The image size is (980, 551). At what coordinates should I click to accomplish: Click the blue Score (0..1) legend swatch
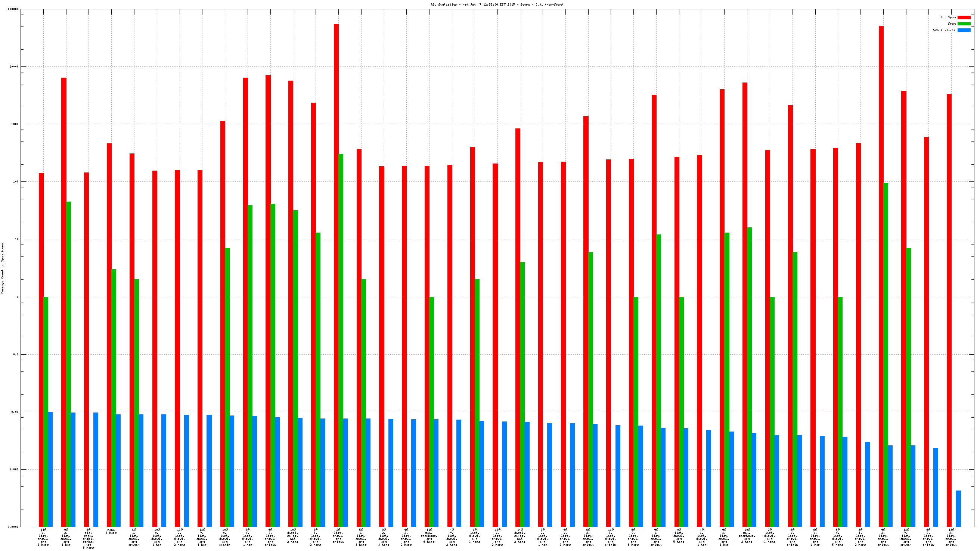click(964, 30)
